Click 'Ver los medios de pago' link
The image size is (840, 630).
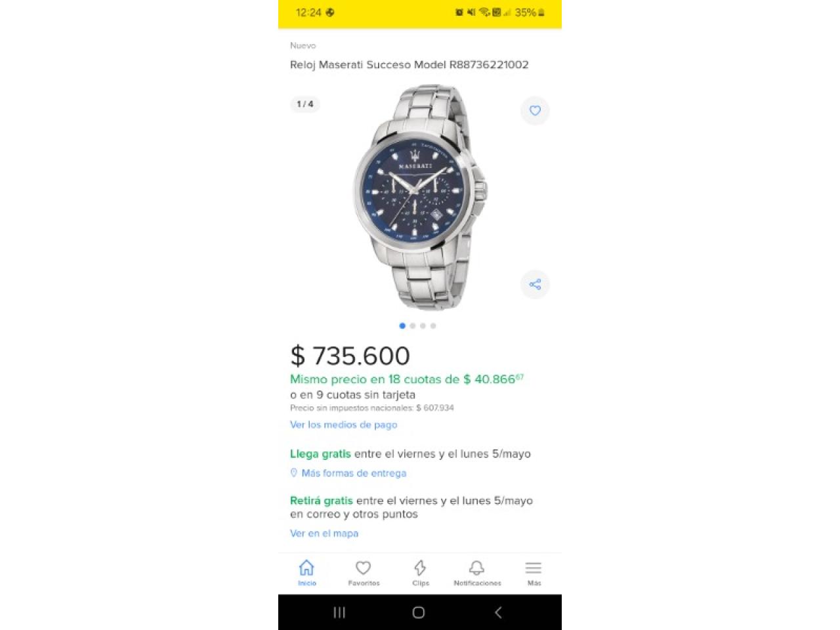coord(343,425)
